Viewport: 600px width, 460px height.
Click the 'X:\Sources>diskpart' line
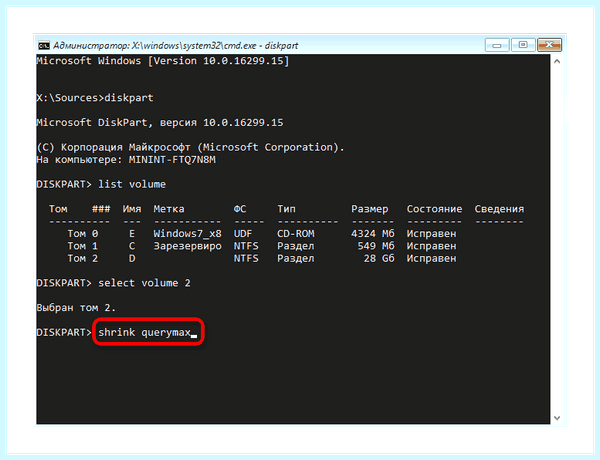pos(95,98)
